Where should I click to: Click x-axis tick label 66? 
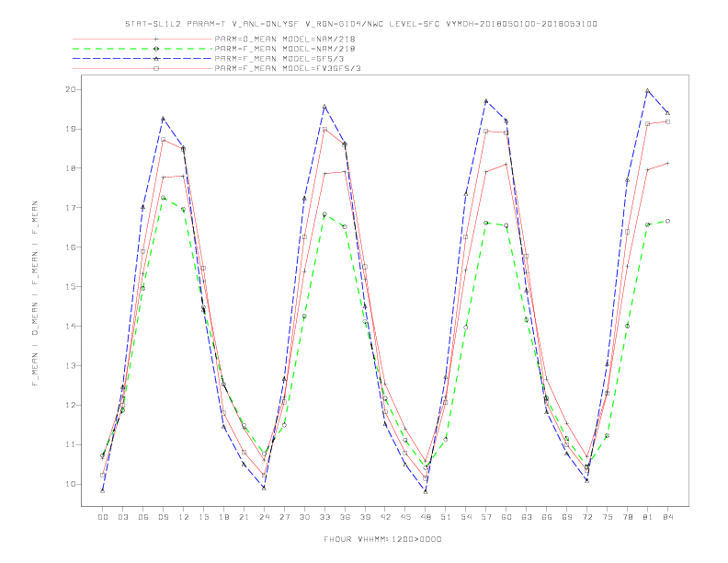[x=547, y=517]
